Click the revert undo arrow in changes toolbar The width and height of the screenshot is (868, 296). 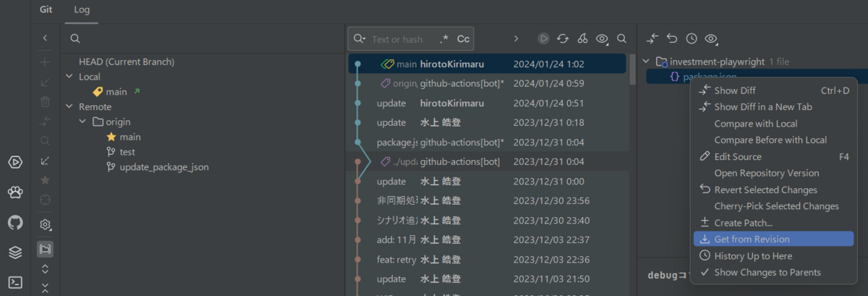click(x=672, y=38)
